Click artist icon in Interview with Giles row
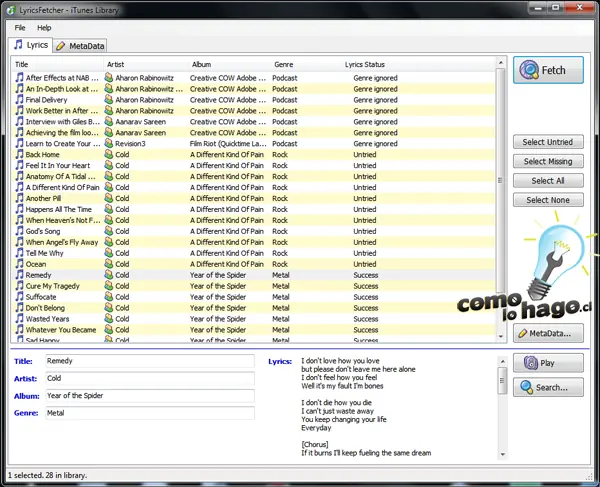This screenshot has height=487, width=600. click(x=109, y=122)
